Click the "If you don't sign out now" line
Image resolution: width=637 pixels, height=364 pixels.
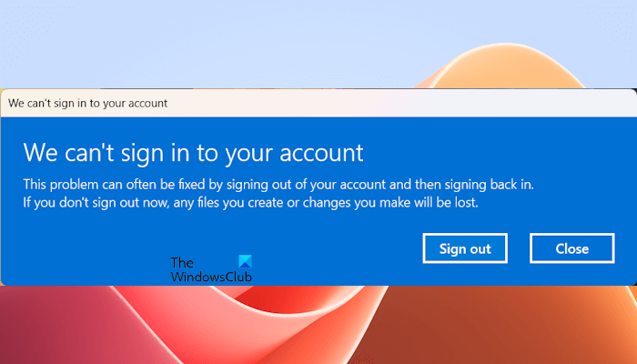250,203
